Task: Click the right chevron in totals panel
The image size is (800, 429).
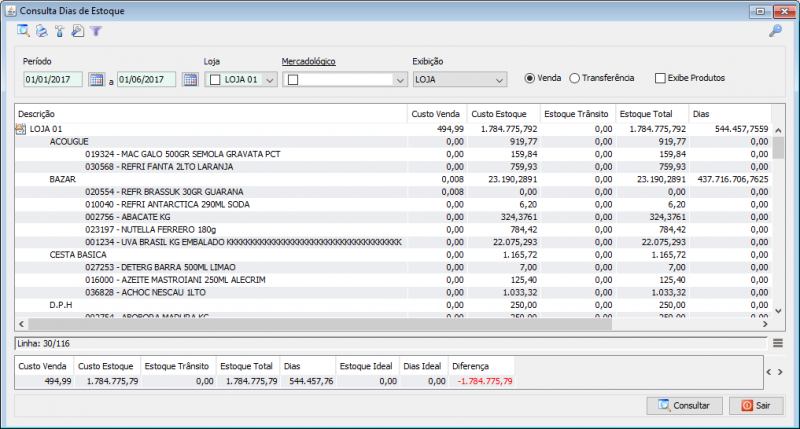Action: tap(780, 372)
